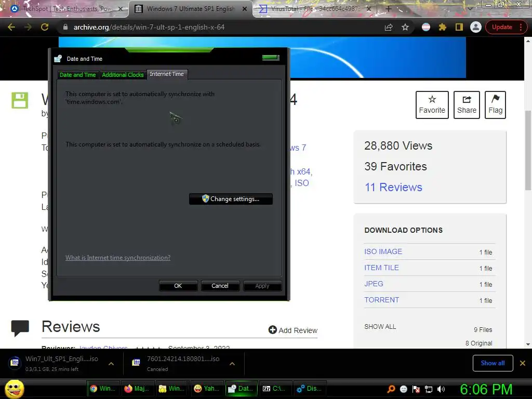Reload the archive.org page
532x399 pixels.
click(45, 27)
